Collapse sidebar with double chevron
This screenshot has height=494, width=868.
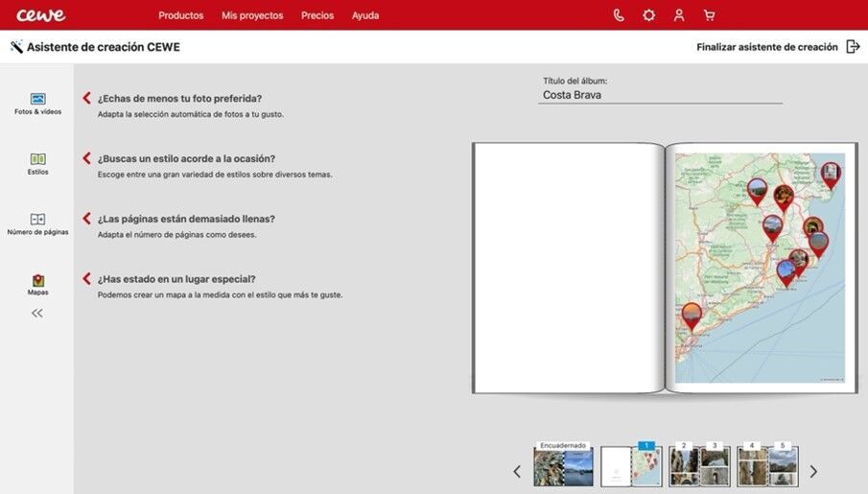[37, 314]
